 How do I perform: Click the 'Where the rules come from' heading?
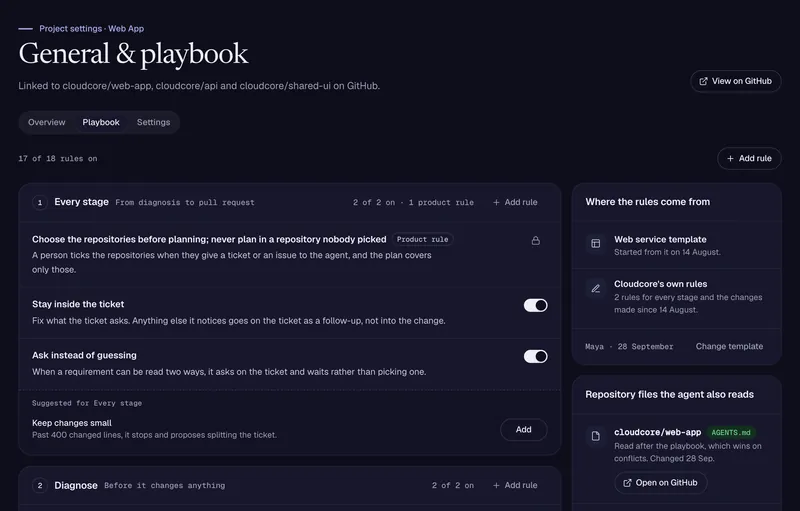[x=647, y=201]
